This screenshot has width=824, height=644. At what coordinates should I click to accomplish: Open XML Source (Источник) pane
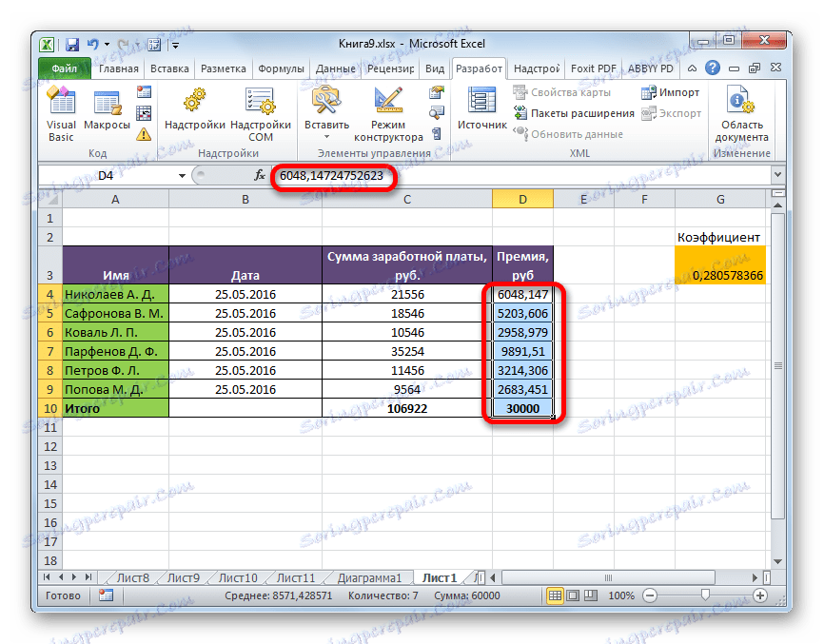(481, 109)
